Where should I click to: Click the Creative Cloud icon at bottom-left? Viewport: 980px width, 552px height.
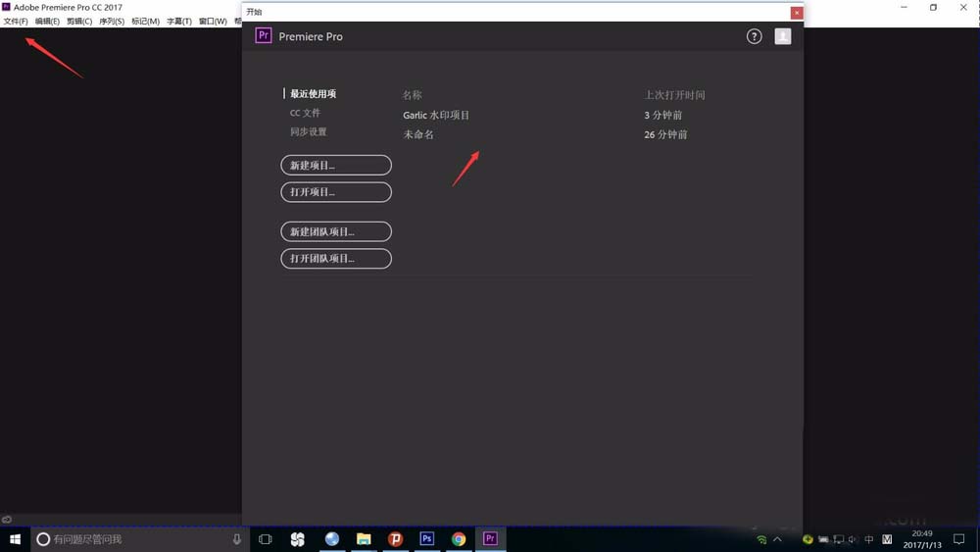pyautogui.click(x=6, y=520)
